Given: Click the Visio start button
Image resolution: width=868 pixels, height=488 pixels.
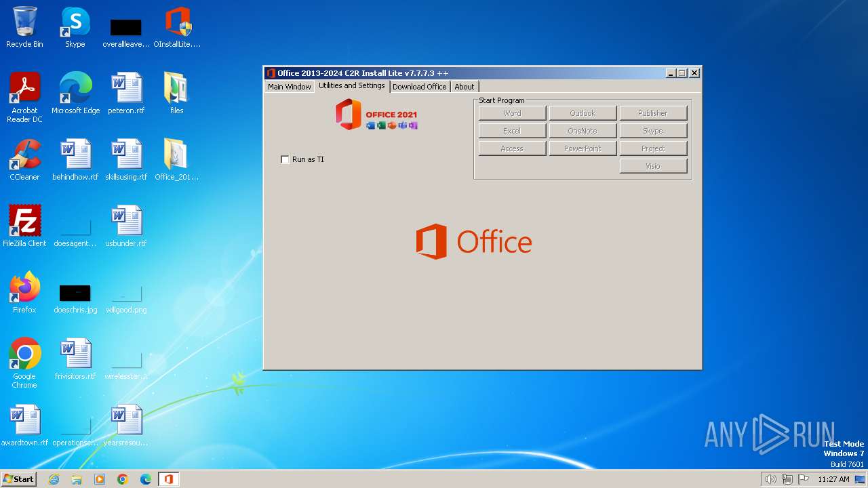Looking at the screenshot, I should pyautogui.click(x=653, y=166).
